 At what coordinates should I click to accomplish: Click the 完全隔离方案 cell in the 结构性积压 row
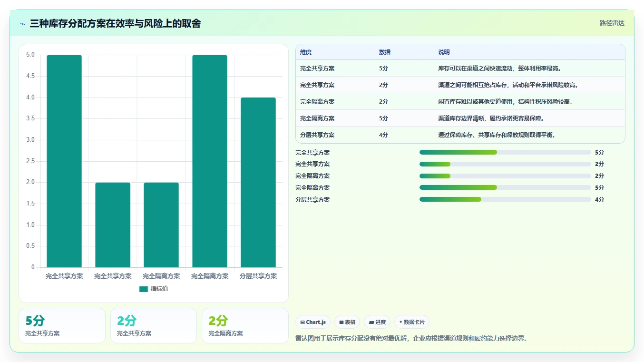pos(317,102)
